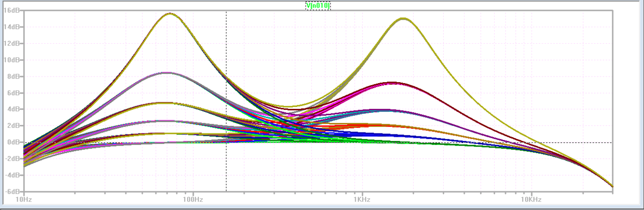Click the -6dB vertical axis label
644x210 pixels.
click(x=11, y=192)
